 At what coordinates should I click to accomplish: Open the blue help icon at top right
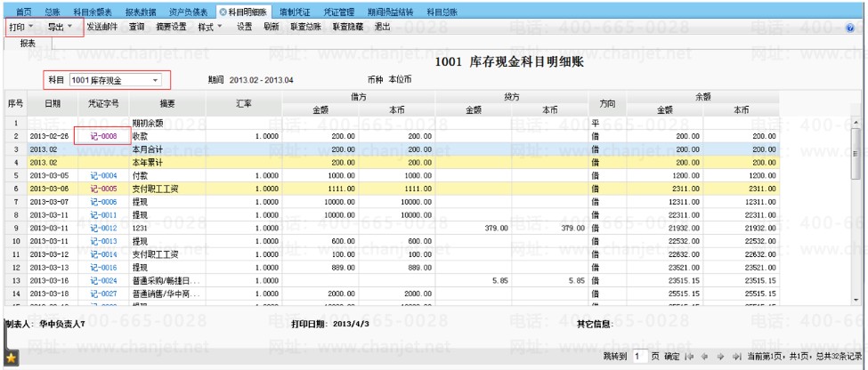point(850,28)
